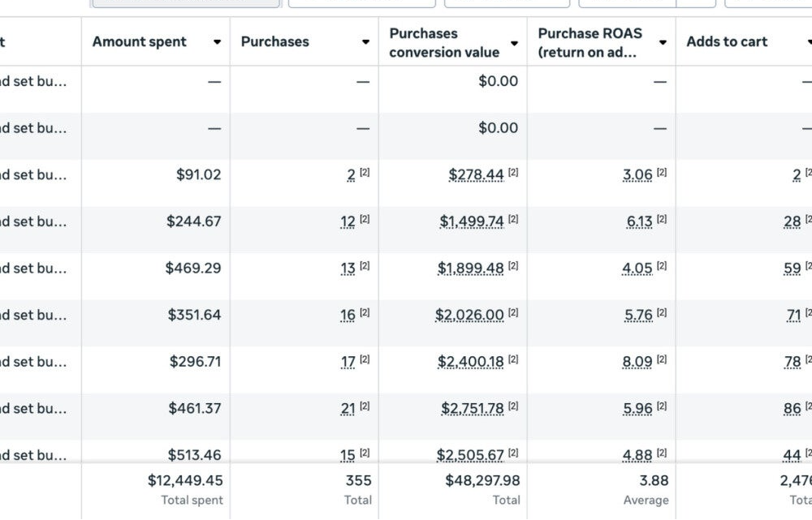
Task: Click the footnote marker next to 12 purchases
Action: point(365,219)
